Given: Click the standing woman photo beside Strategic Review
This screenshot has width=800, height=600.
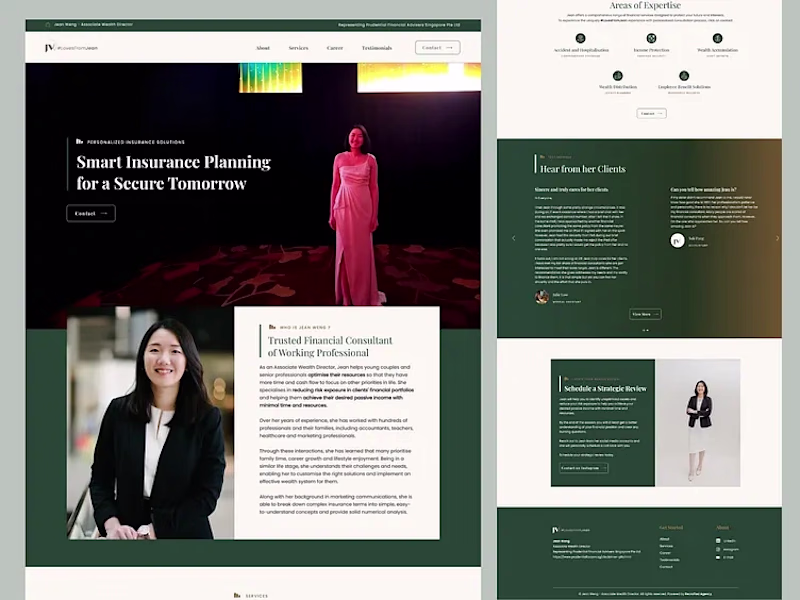Looking at the screenshot, I should (x=698, y=423).
